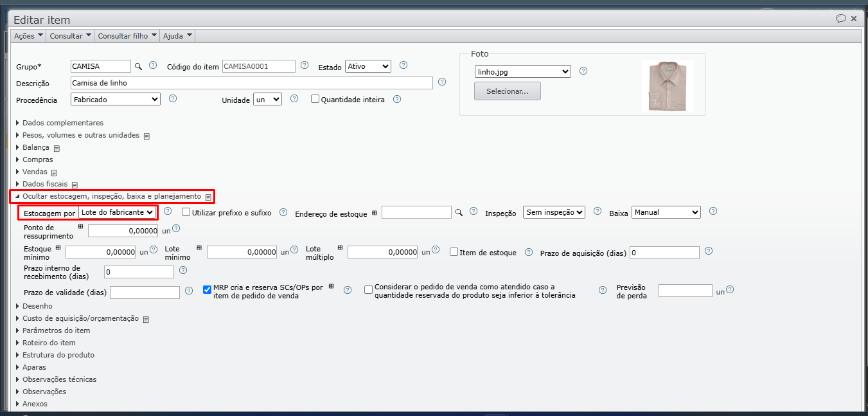Image resolution: width=868 pixels, height=416 pixels.
Task: Open Baixa dropdown showing Manual
Action: click(x=666, y=212)
